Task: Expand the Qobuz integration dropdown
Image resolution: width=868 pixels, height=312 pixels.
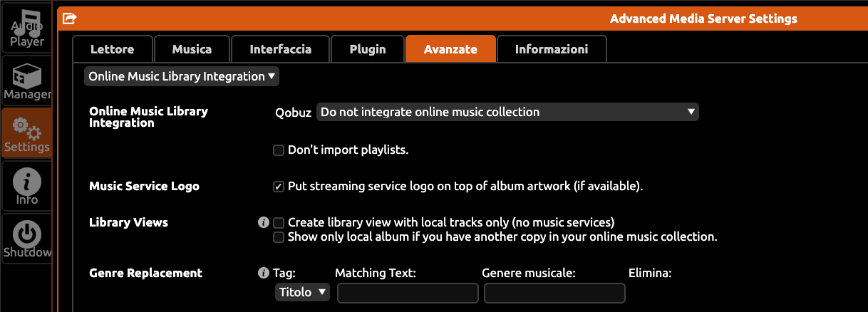Action: pos(507,112)
